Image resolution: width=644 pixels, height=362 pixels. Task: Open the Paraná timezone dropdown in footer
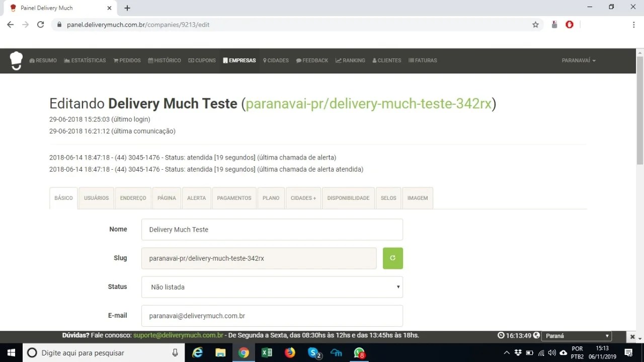[x=576, y=336]
